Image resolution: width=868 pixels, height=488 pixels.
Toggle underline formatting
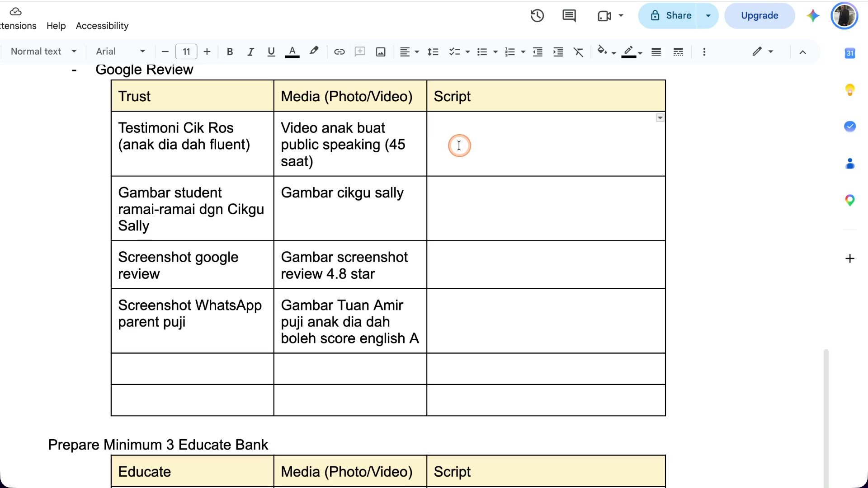[x=271, y=52]
